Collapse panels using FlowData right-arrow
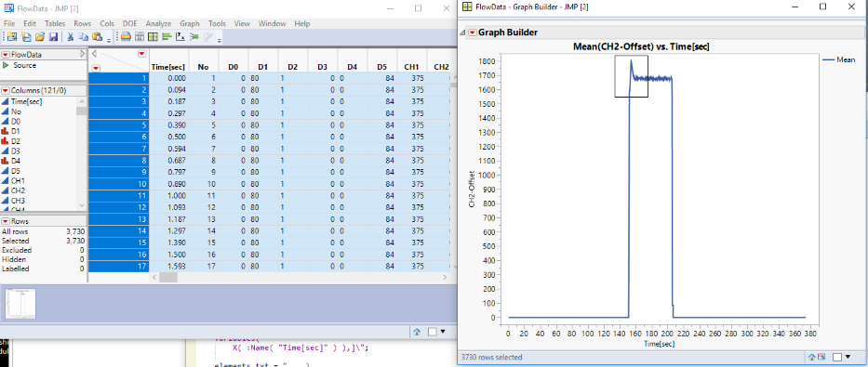Image resolution: width=868 pixels, height=367 pixels. point(83,54)
